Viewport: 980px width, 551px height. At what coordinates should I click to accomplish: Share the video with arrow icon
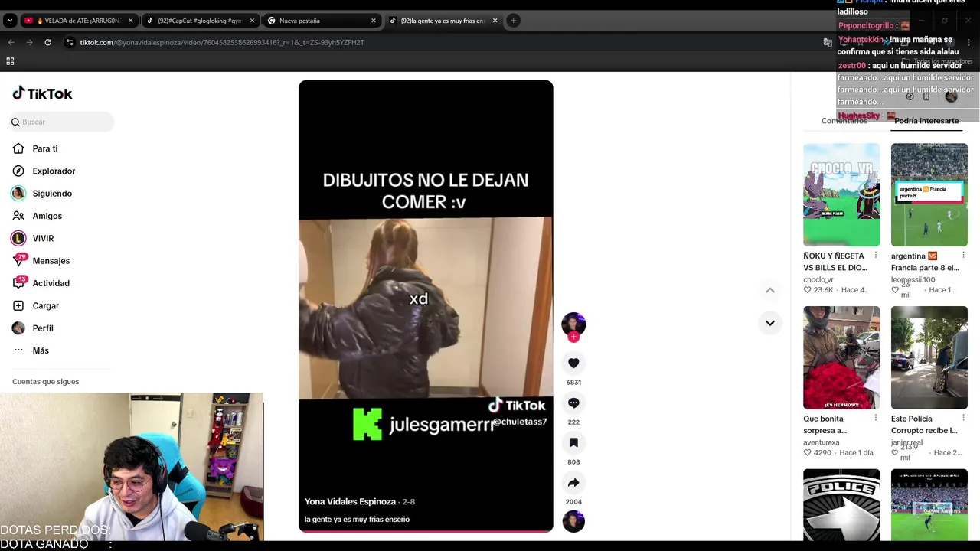573,482
